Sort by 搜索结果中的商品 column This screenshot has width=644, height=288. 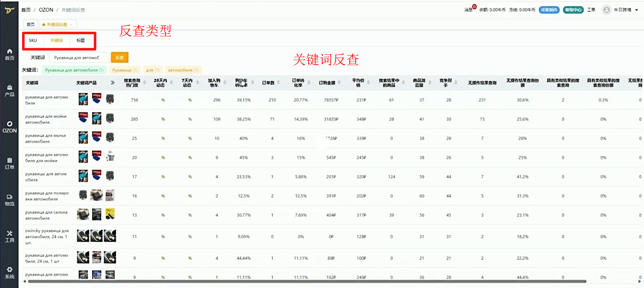(x=402, y=83)
